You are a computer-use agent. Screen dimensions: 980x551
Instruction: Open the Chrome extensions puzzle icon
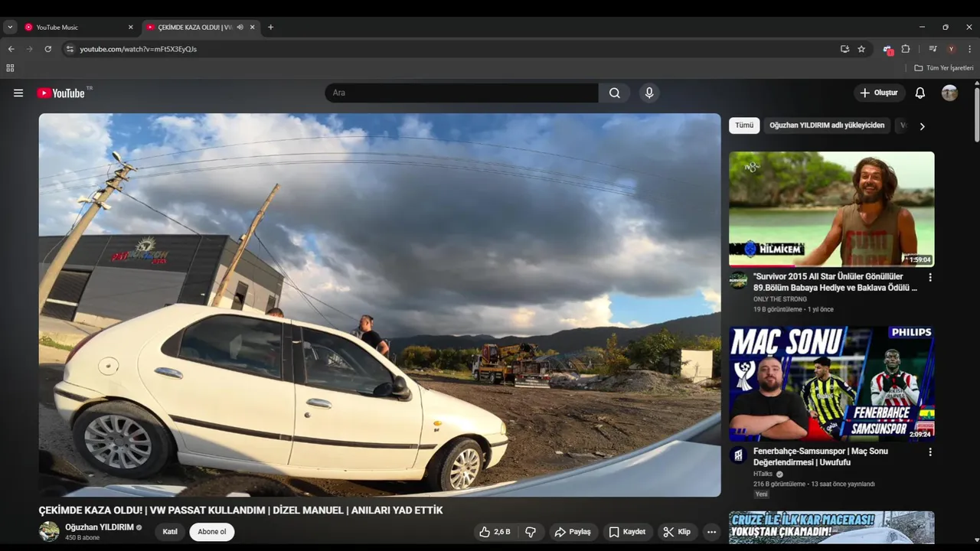[x=906, y=49]
